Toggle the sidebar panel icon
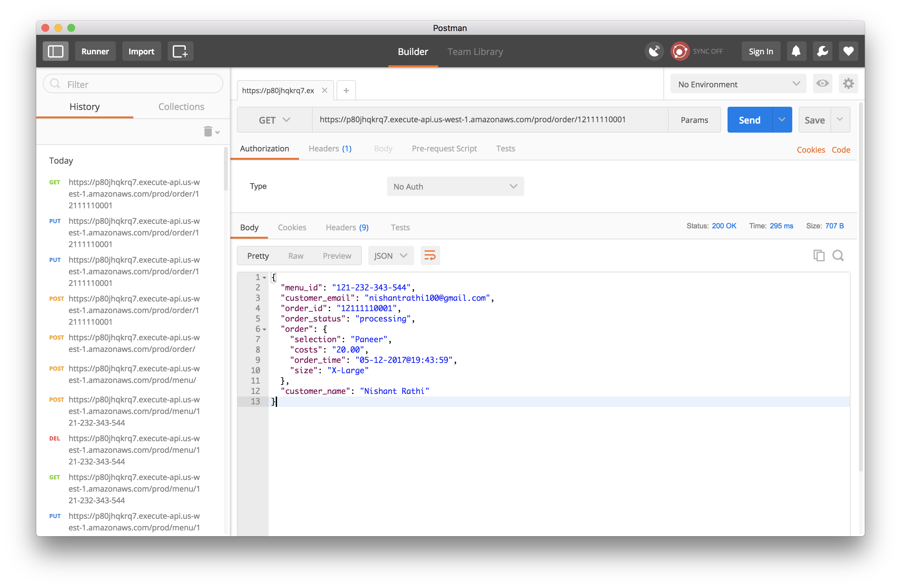The image size is (901, 588). point(55,51)
